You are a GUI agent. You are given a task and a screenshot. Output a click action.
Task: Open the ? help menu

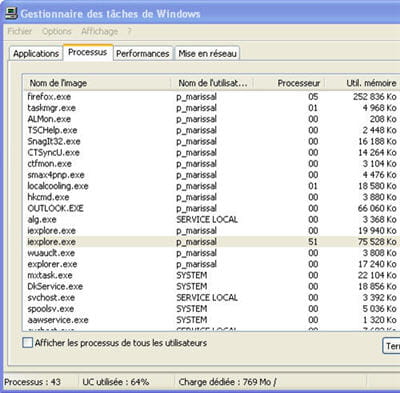[129, 31]
